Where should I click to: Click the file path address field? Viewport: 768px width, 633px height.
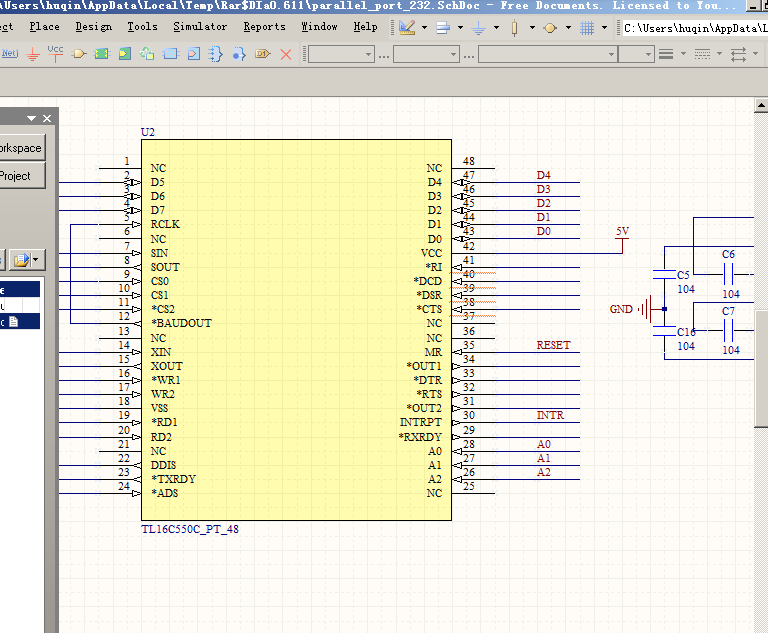695,28
